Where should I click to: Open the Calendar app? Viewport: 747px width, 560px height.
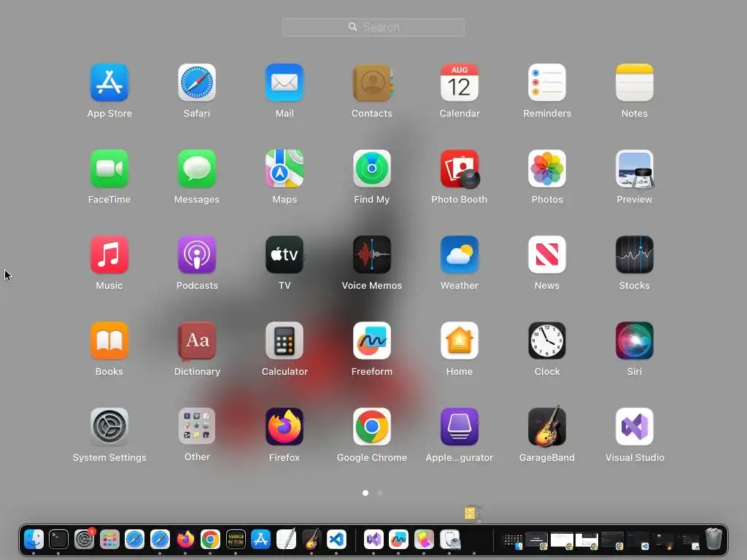pos(460,82)
